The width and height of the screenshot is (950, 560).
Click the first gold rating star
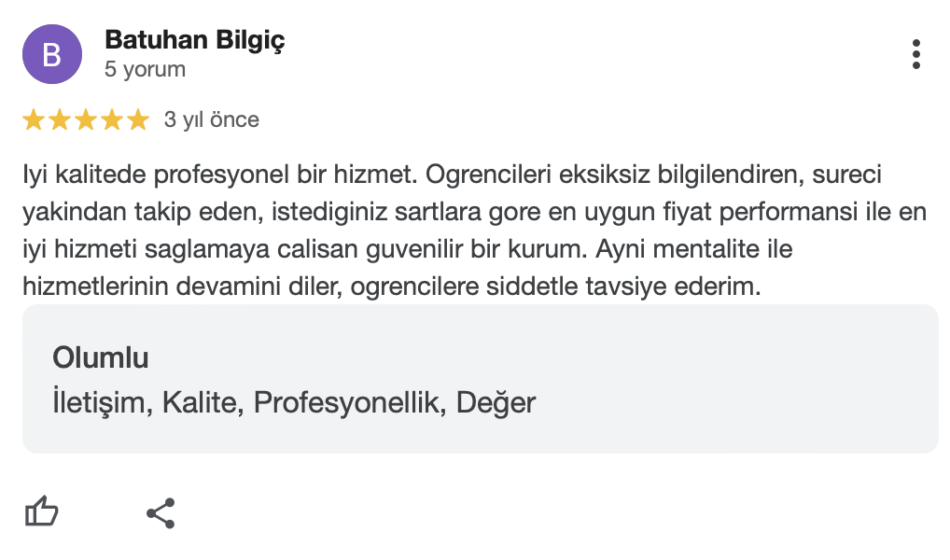pos(34,119)
